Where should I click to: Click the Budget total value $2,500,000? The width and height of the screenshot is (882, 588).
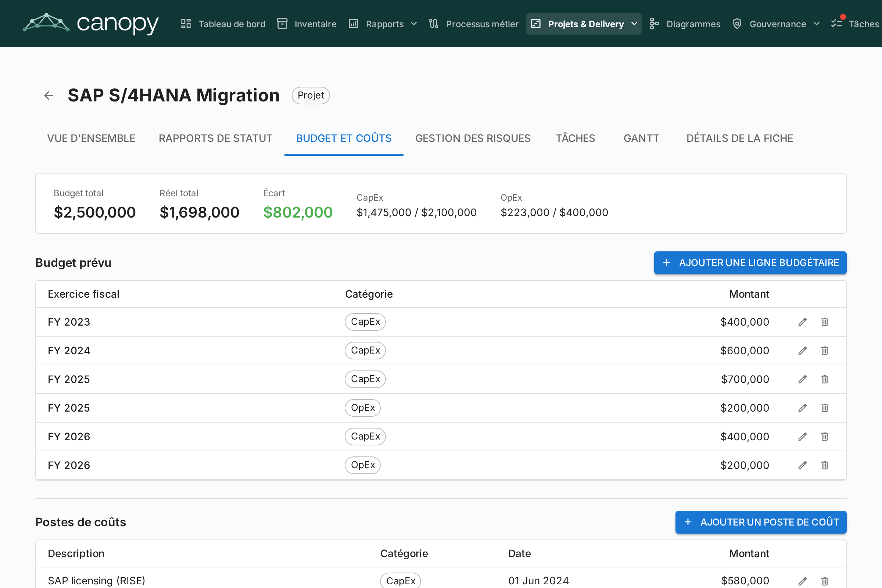[95, 213]
